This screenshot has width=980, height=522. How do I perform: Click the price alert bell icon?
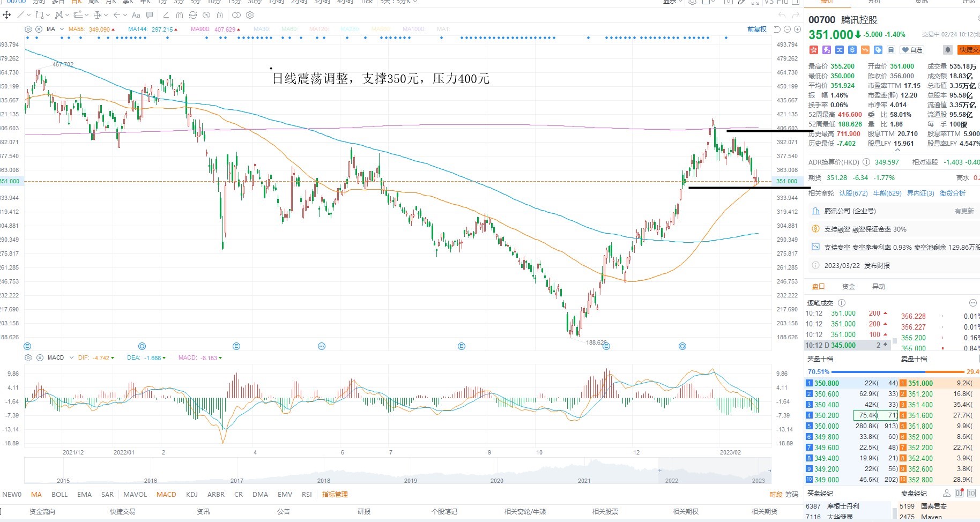click(948, 50)
